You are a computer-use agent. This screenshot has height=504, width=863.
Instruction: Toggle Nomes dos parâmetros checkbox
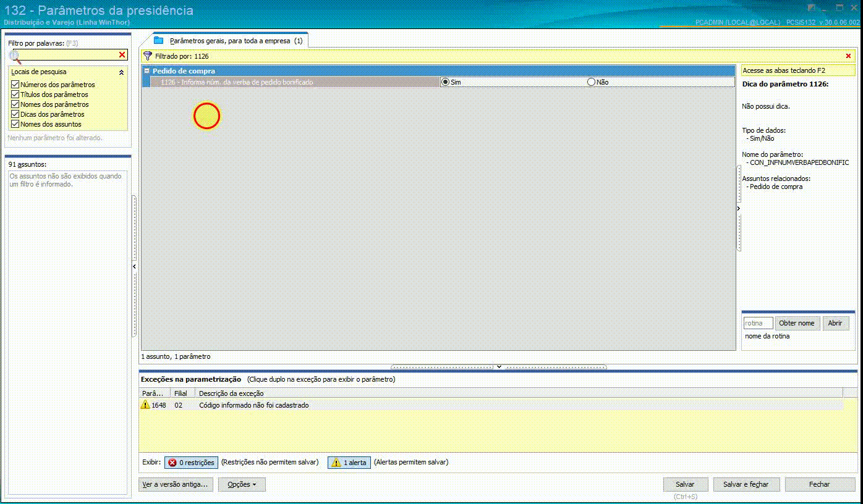15,104
